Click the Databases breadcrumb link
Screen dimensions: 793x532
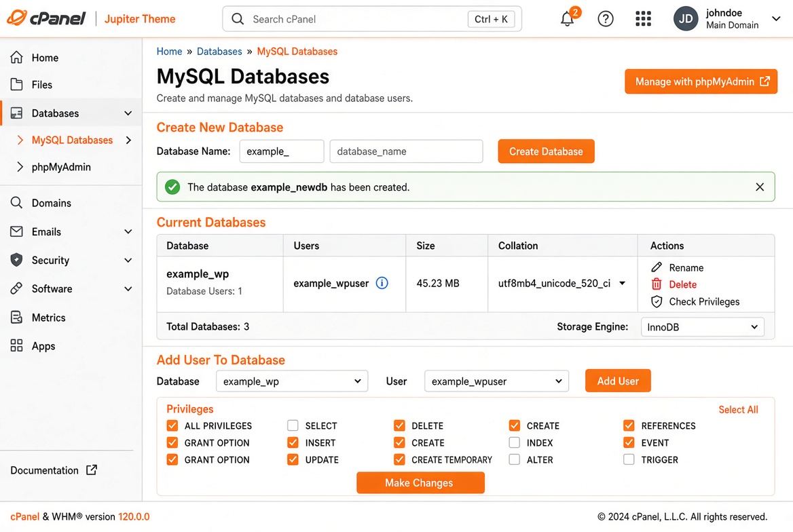click(x=219, y=52)
